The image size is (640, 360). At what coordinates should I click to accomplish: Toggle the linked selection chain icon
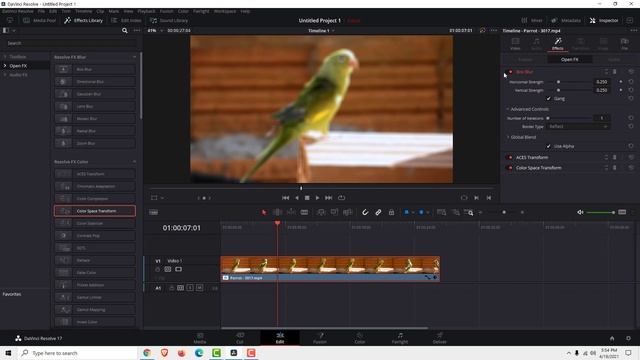[378, 212]
